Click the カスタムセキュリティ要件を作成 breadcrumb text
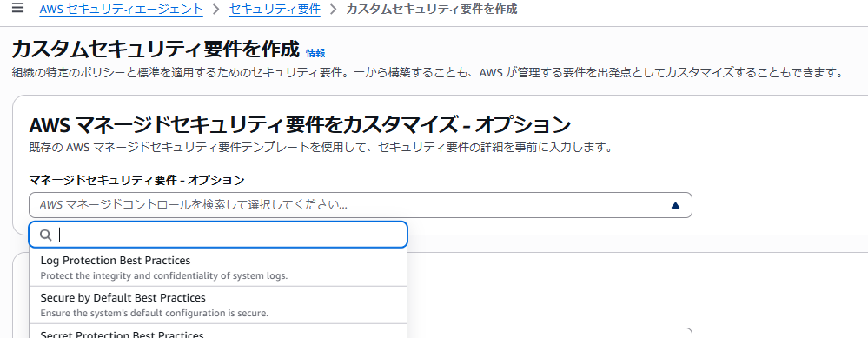This screenshot has width=868, height=338. click(431, 10)
